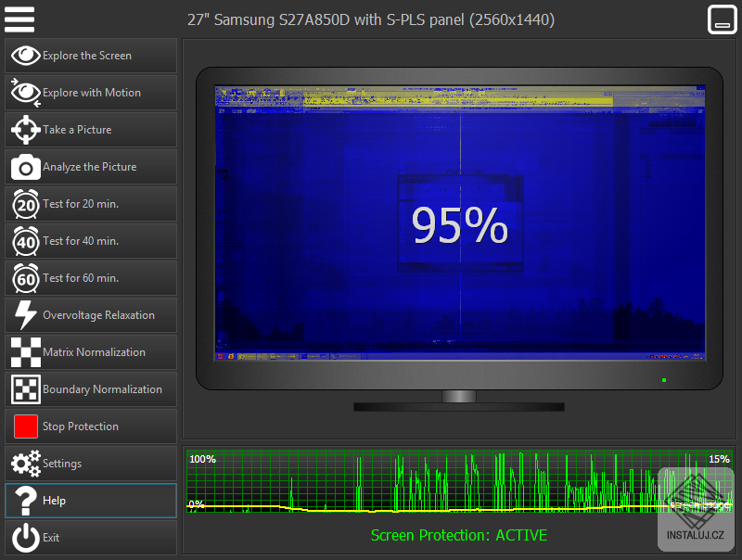Viewport: 742px width, 560px height.
Task: Click the 40-minute alarm clock icon
Action: [x=26, y=241]
